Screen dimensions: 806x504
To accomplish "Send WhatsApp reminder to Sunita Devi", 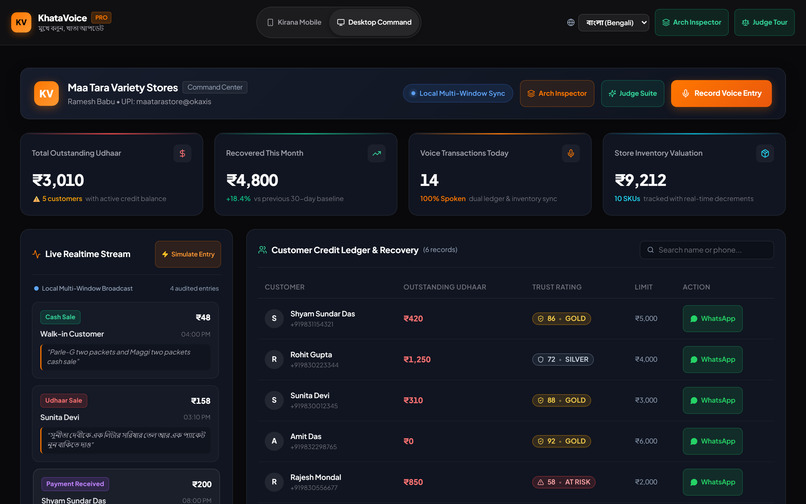I will click(x=712, y=400).
